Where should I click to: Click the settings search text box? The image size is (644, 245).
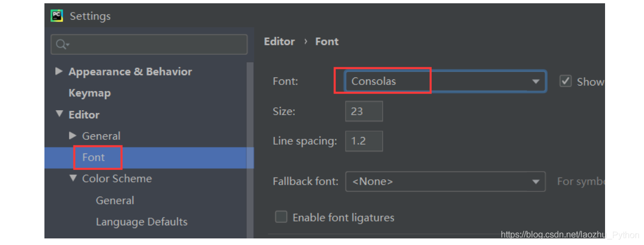(x=149, y=44)
